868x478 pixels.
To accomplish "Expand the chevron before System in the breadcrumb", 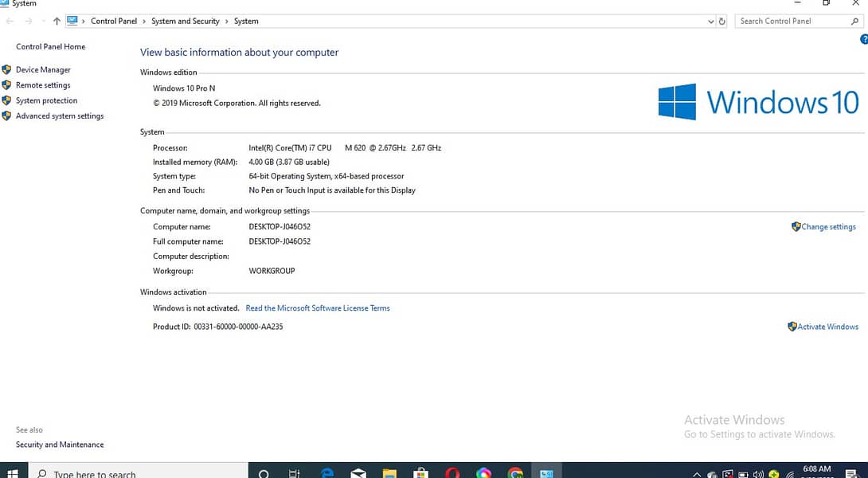I will [x=226, y=21].
